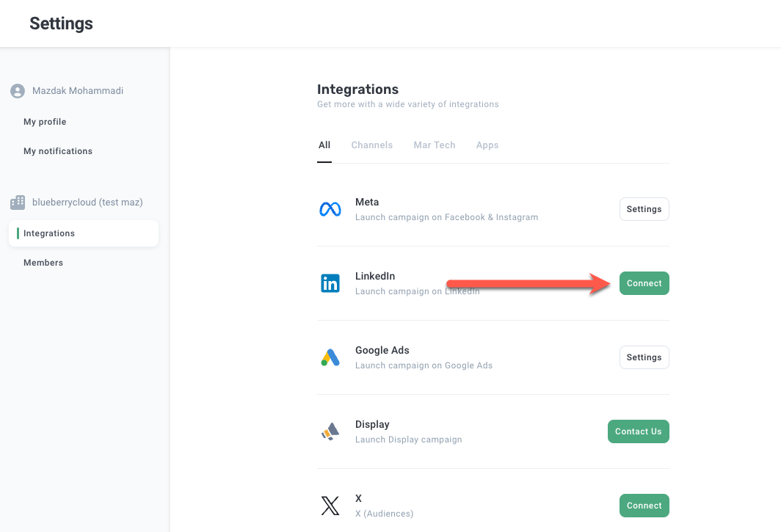Click the X logo icon
781x532 pixels.
point(330,506)
